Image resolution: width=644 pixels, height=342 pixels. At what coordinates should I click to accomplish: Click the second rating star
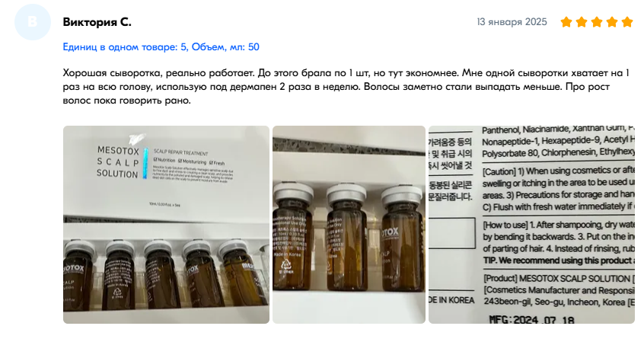pos(582,22)
